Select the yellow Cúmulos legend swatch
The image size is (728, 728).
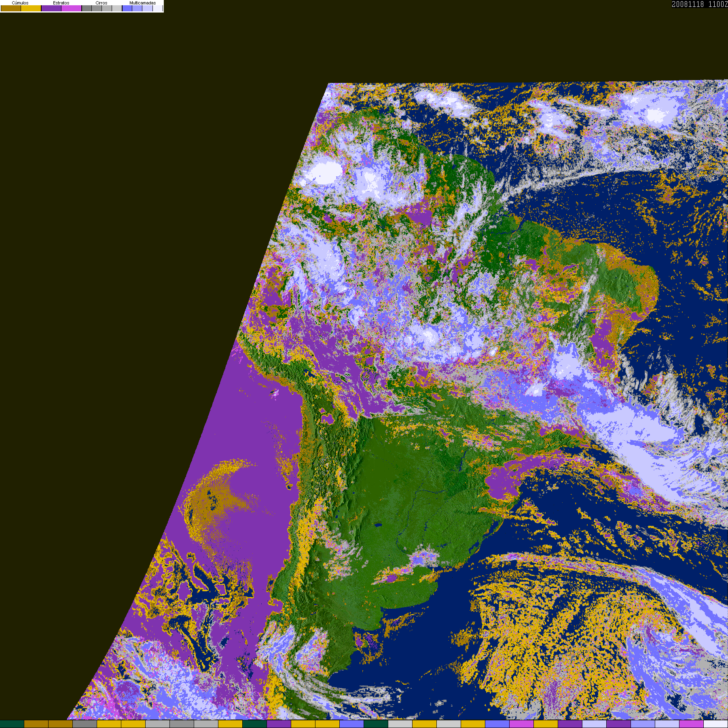(x=31, y=8)
